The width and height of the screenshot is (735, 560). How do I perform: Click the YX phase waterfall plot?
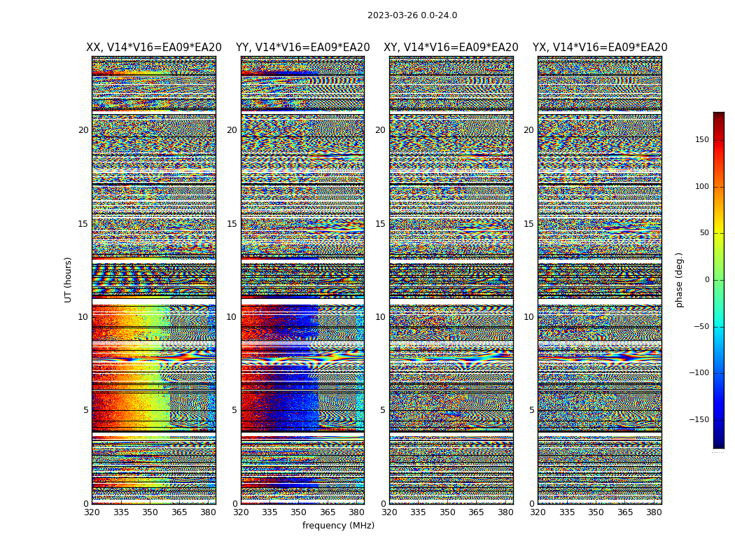(600, 280)
